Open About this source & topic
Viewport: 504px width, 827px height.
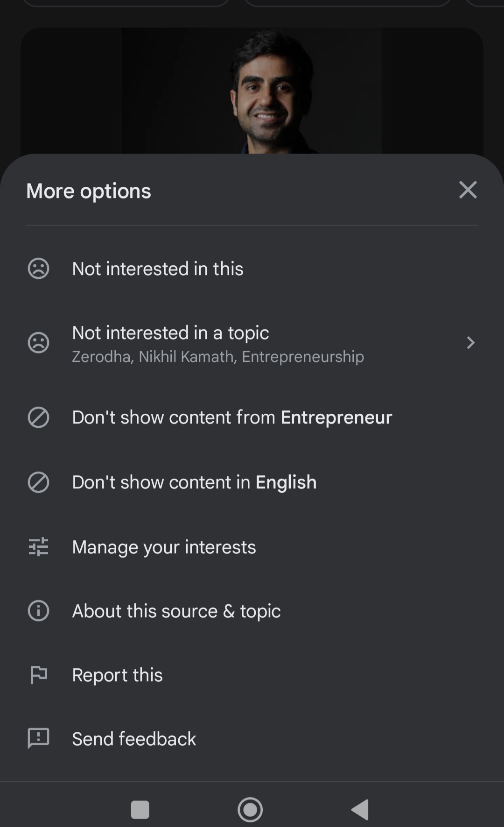(x=176, y=611)
